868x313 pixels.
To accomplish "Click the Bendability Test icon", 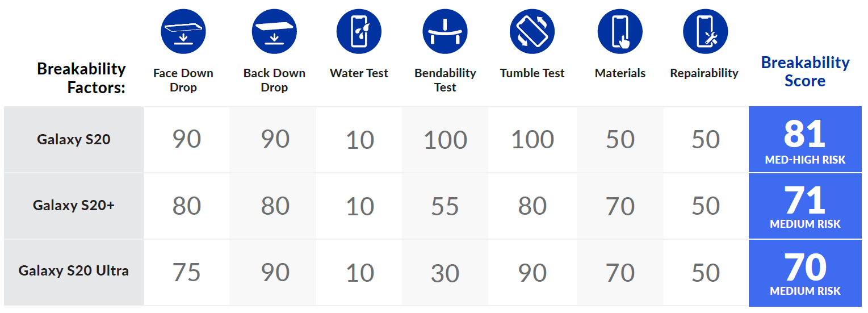I will pyautogui.click(x=445, y=31).
